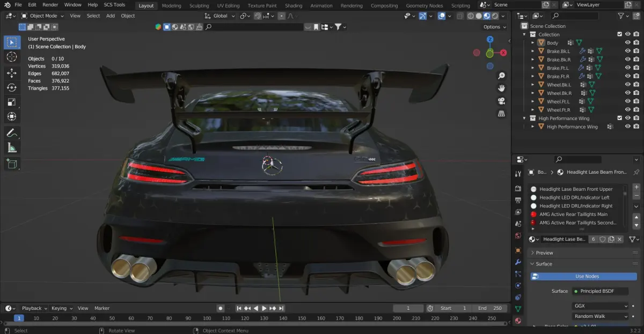This screenshot has height=334, width=644.
Task: Select the Add Cube tool
Action: tap(12, 164)
